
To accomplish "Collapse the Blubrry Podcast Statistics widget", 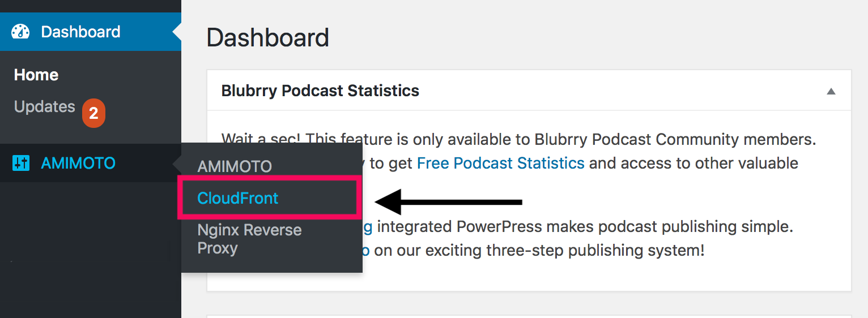I will click(831, 91).
